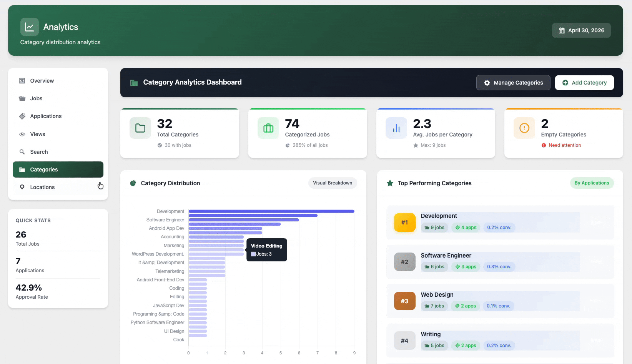632x364 pixels.
Task: Click the Manage Categories button
Action: pos(513,83)
